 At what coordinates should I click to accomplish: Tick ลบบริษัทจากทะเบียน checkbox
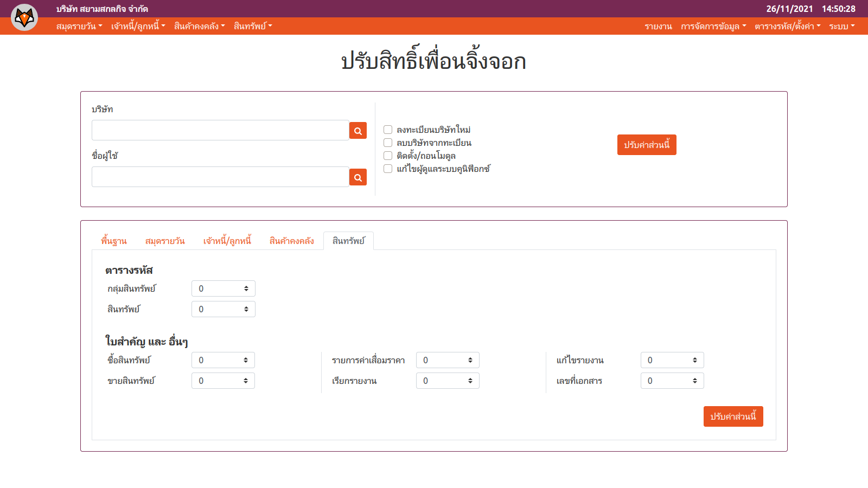388,143
